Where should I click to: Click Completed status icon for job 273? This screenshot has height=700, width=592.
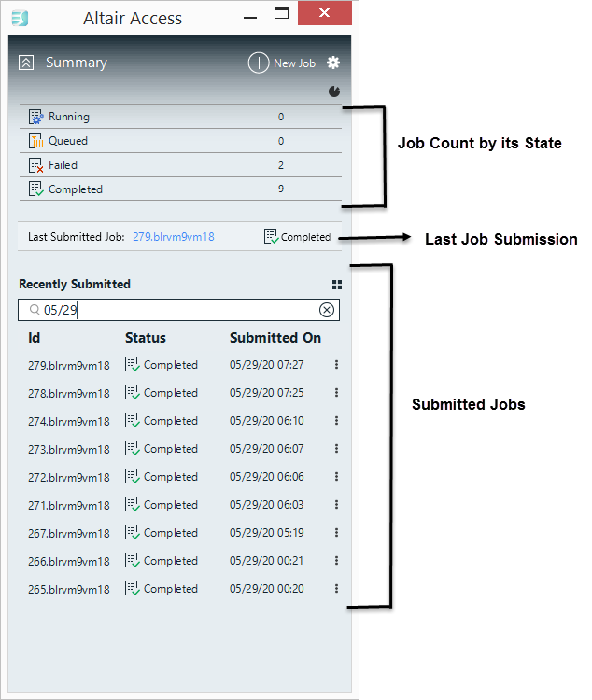click(133, 448)
